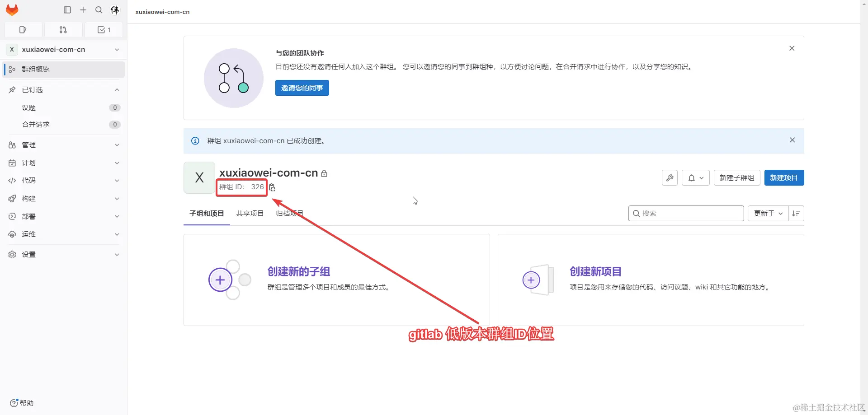Image resolution: width=868 pixels, height=415 pixels.
Task: Expand the 设置 sidebar section
Action: 64,255
